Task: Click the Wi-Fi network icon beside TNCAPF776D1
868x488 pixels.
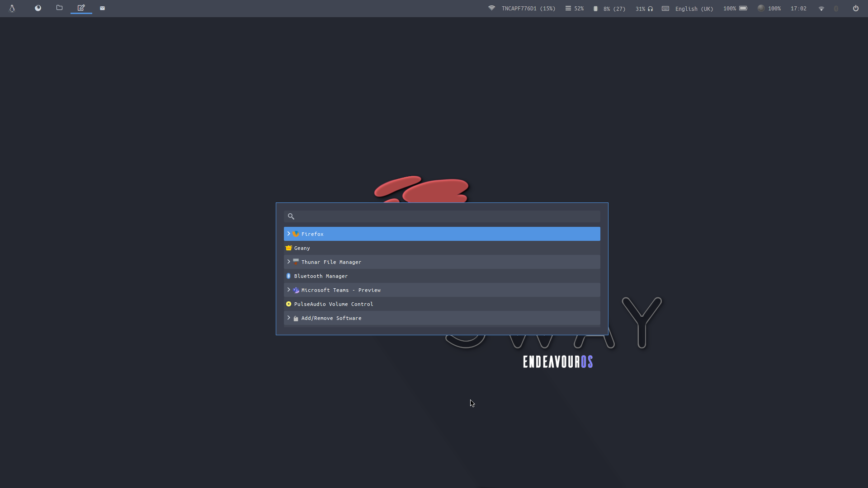Action: click(x=491, y=8)
